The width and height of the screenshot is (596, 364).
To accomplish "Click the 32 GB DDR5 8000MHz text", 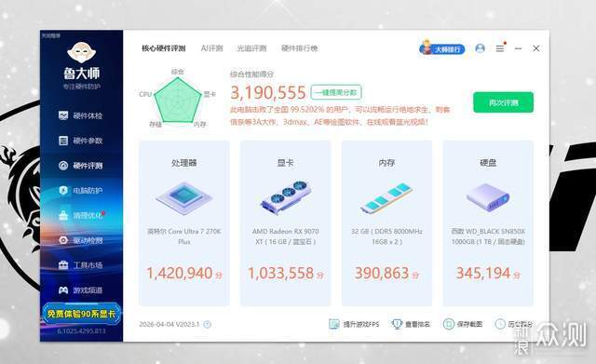I will [386, 236].
